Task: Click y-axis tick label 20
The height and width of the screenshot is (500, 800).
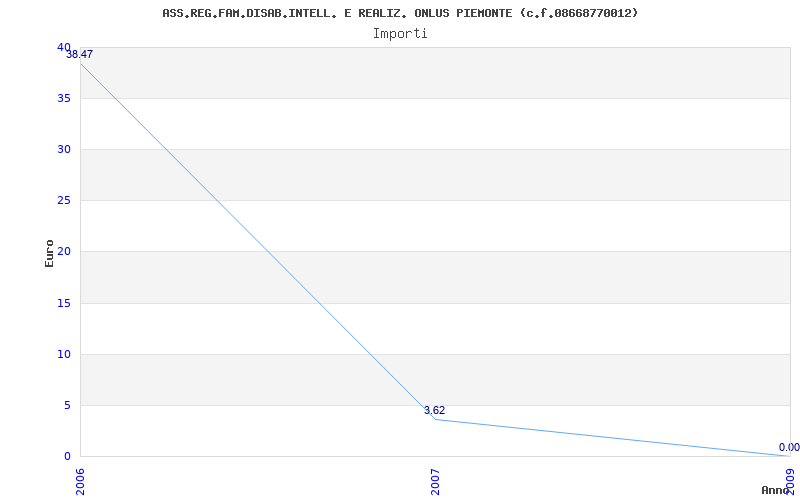Action: (x=64, y=252)
